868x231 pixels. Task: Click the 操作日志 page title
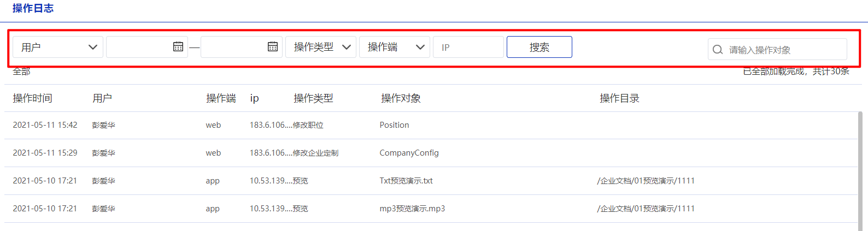[x=33, y=8]
